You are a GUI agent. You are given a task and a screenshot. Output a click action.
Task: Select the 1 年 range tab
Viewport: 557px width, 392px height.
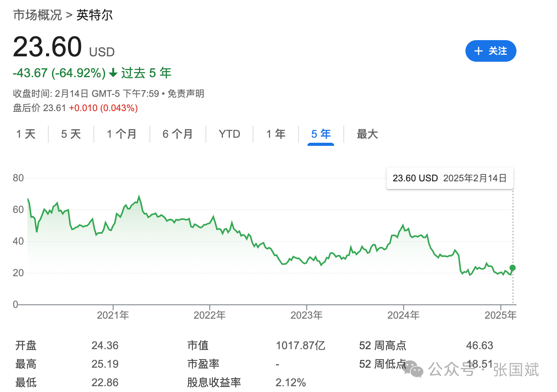pos(276,134)
